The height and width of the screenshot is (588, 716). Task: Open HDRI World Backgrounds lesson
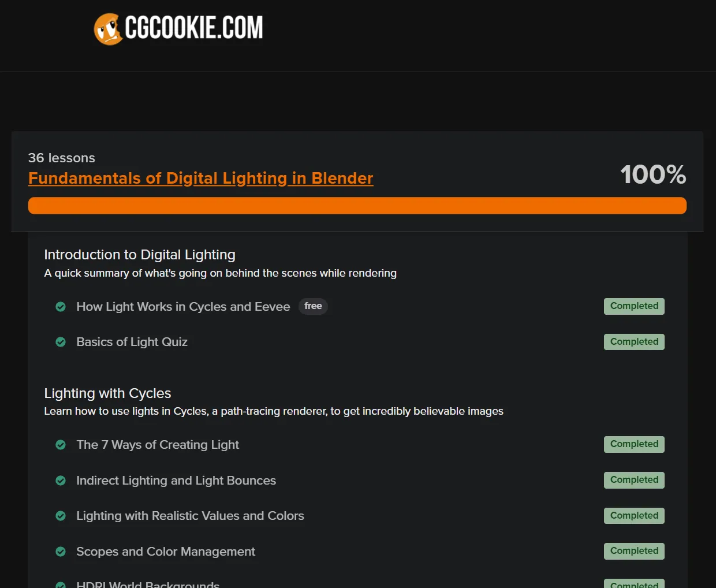point(148,585)
